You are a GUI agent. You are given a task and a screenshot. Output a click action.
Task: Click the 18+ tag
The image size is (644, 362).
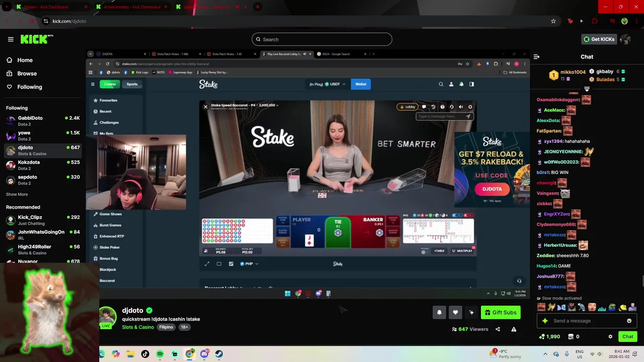click(184, 327)
